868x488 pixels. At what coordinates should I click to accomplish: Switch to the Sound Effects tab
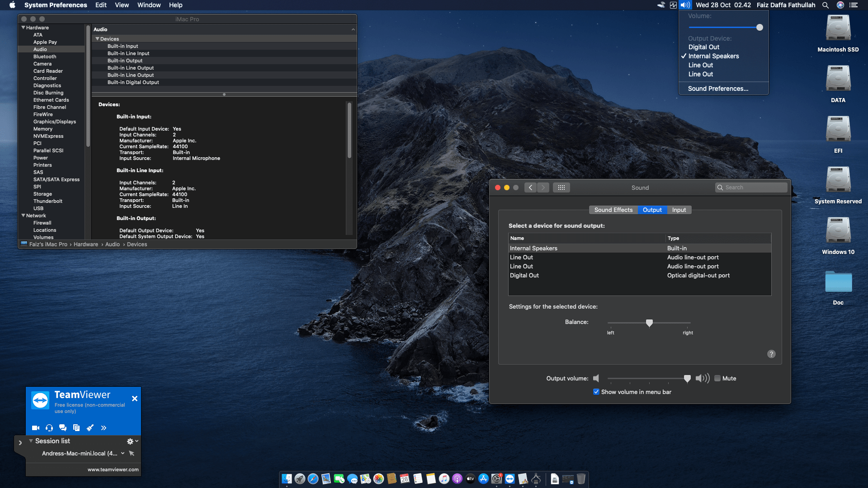tap(613, 210)
